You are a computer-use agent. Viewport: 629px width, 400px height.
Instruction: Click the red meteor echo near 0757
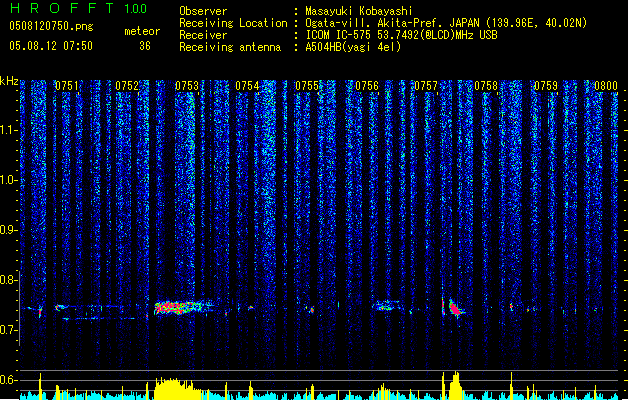coord(455,309)
